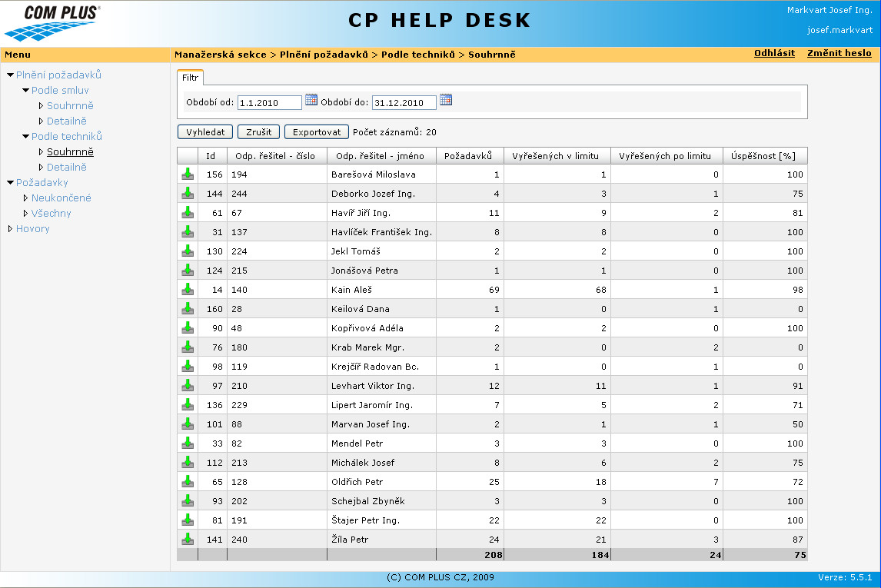881x588 pixels.
Task: Open Souhrnně under Podle smluv
Action: (x=70, y=105)
